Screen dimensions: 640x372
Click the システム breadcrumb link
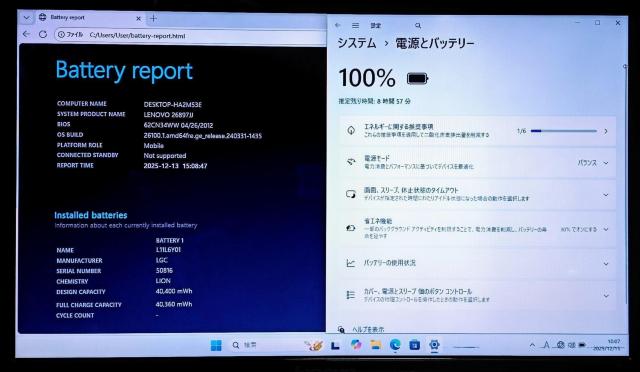coord(357,43)
